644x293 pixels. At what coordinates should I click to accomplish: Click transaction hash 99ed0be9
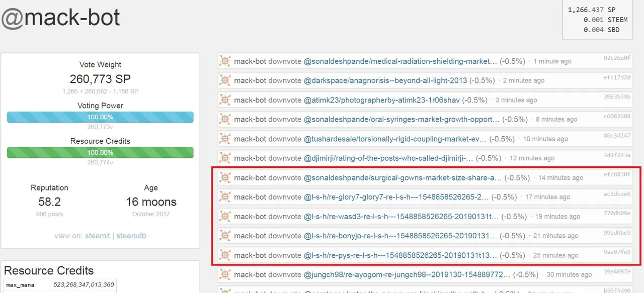(617, 233)
